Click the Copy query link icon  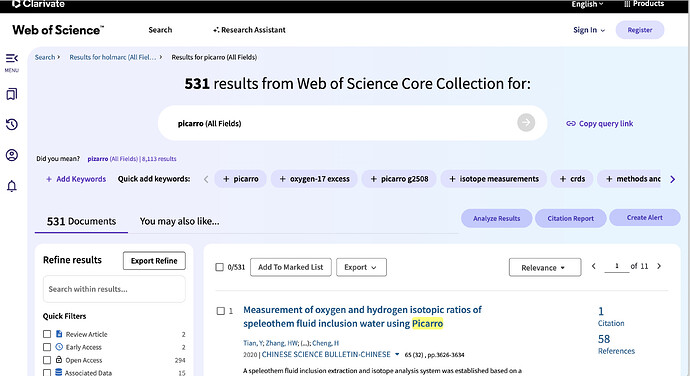point(571,124)
